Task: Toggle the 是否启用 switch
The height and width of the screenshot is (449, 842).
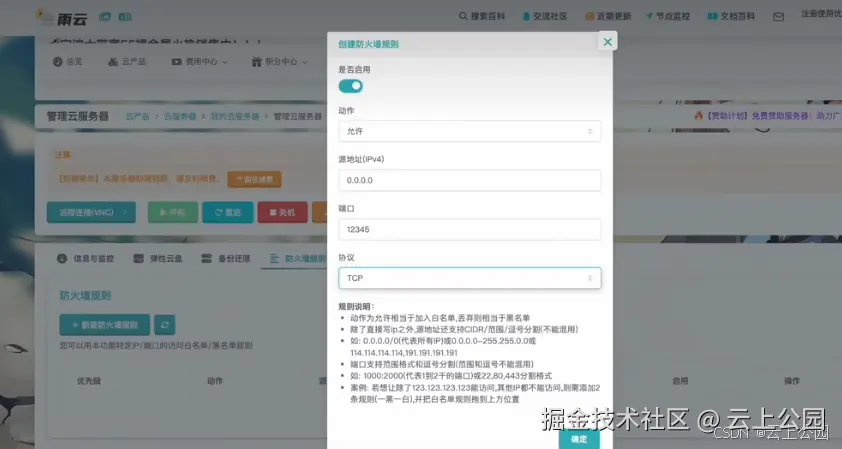Action: click(351, 86)
